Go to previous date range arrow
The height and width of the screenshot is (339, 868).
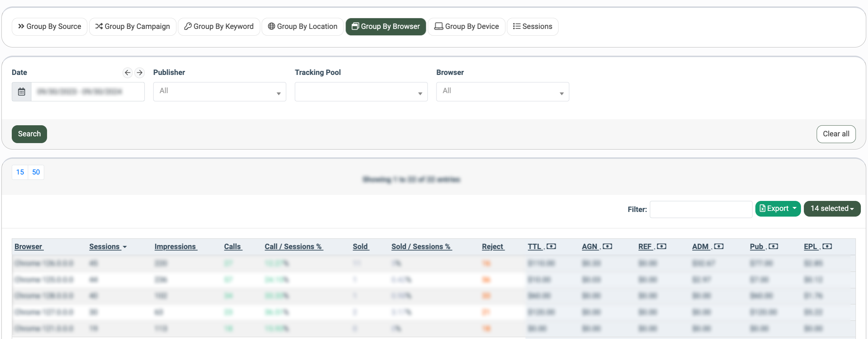(x=127, y=73)
